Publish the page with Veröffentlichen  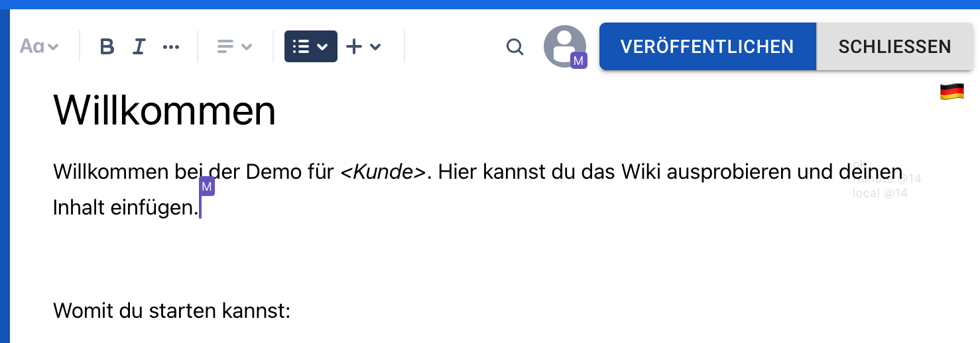coord(707,46)
